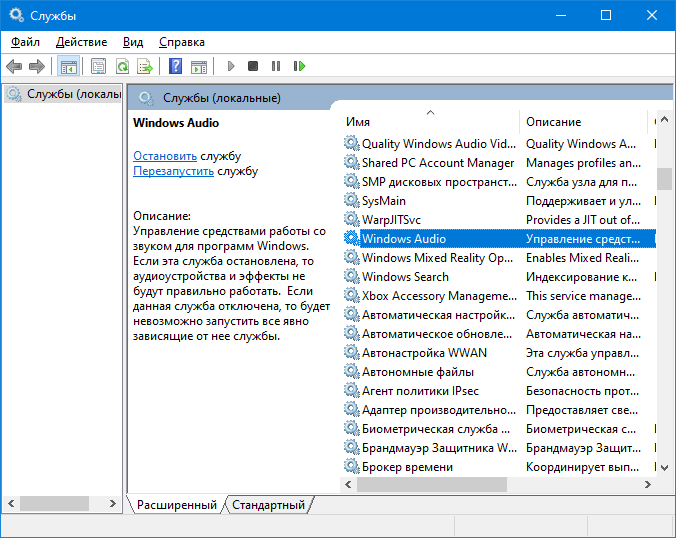Select the Windows Search service row
Viewport: 676px width, 538px height.
pyautogui.click(x=499, y=277)
